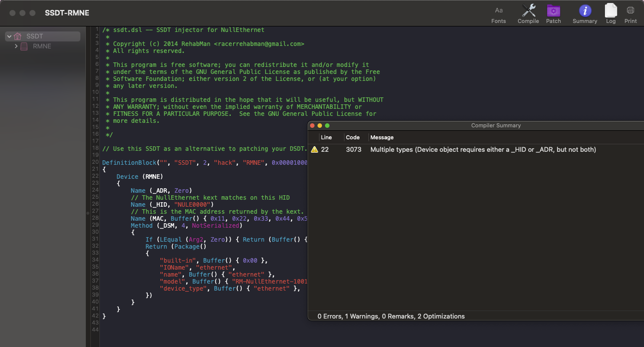This screenshot has height=347, width=644.
Task: Sort by Message column header
Action: pos(382,137)
